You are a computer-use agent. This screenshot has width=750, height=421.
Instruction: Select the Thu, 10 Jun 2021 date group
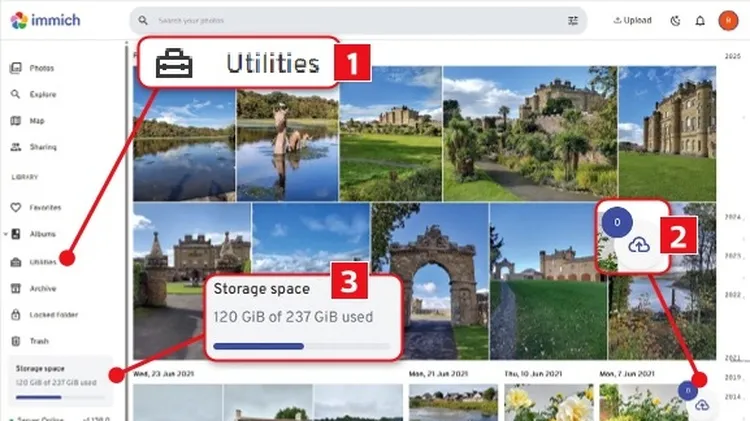[x=533, y=374]
